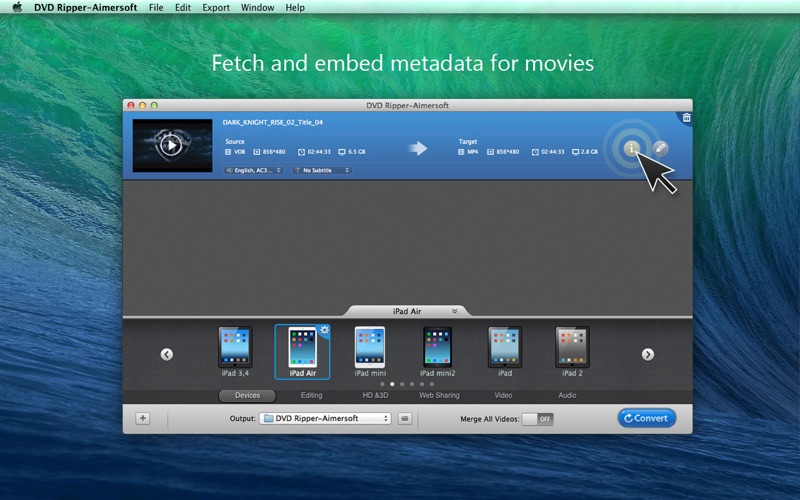Choose the iPad 3,4 device icon

point(235,347)
